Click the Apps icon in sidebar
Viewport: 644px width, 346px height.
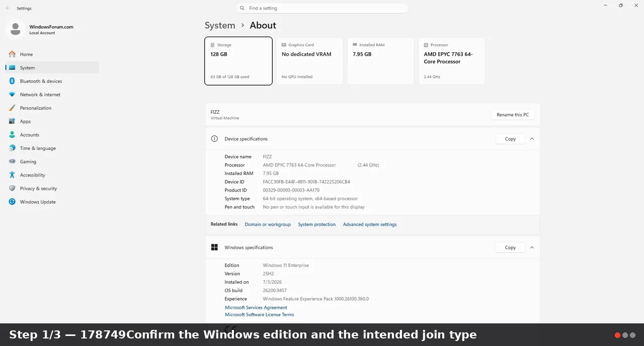[x=12, y=121]
